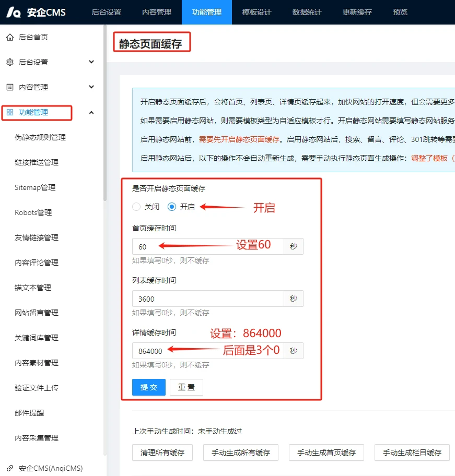Screen dimensions: 455x476
Task: Select the 关闭 radio option
Action: pyautogui.click(x=137, y=207)
